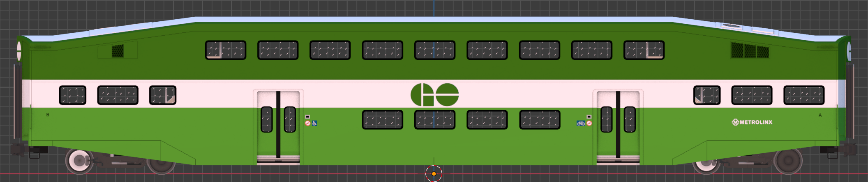
Task: Click the letter A end marking
Action: click(x=820, y=115)
